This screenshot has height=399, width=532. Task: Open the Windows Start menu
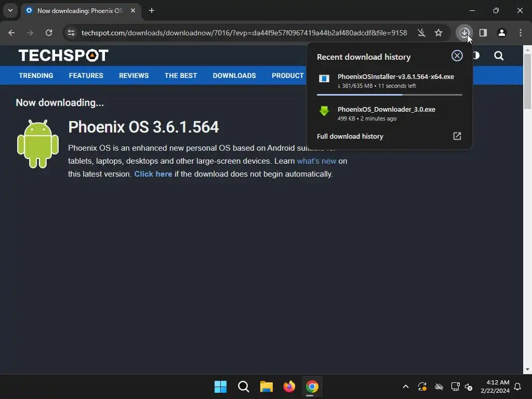pyautogui.click(x=220, y=387)
